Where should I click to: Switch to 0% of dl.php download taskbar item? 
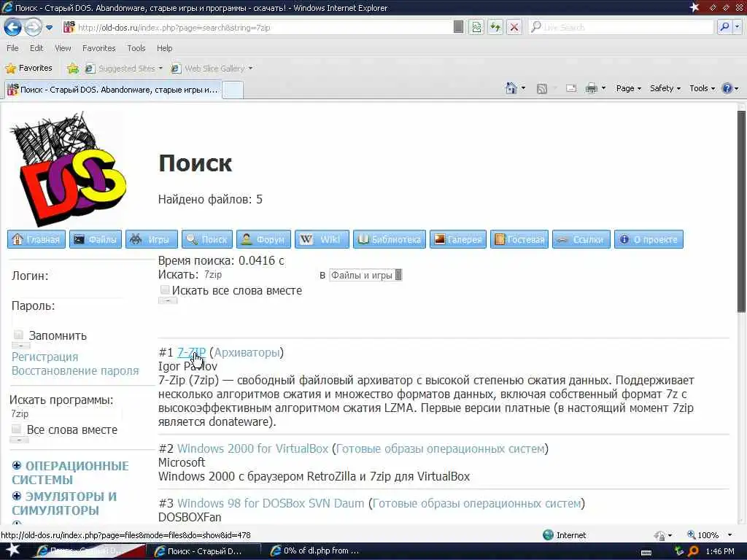click(x=316, y=551)
